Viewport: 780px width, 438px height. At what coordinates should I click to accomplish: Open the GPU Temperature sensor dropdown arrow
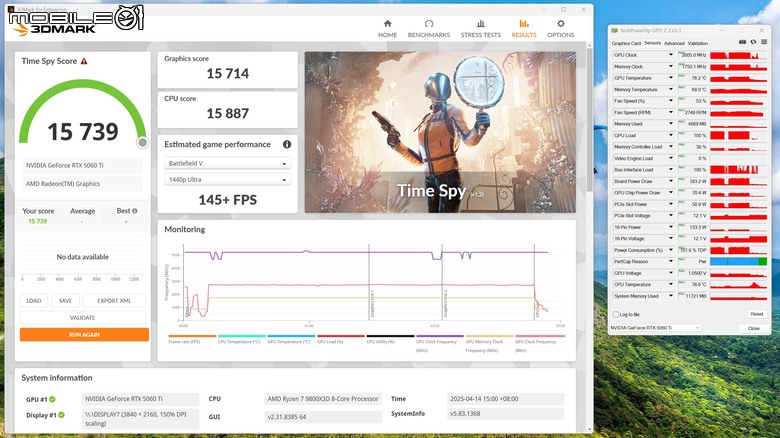pos(671,78)
